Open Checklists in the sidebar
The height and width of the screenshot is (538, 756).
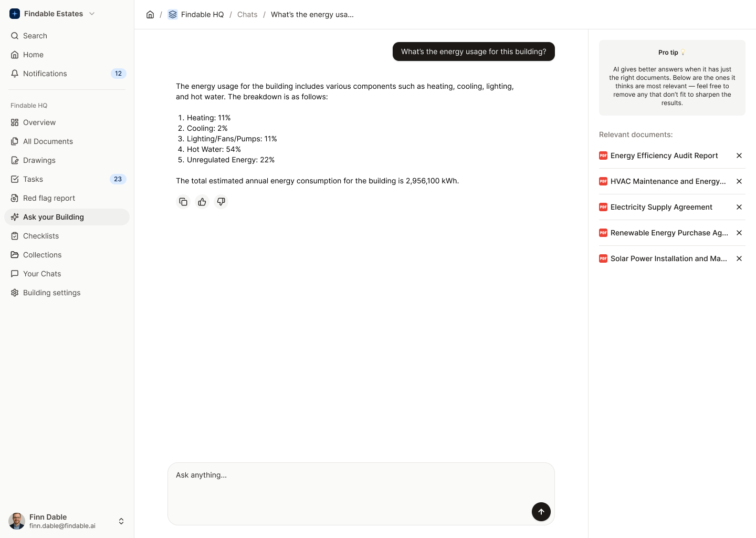(67, 236)
